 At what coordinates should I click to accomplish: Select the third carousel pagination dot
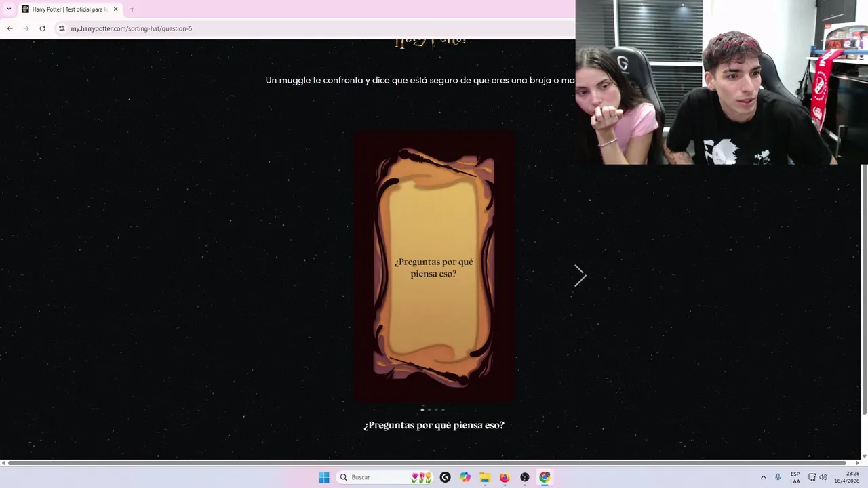[436, 409]
